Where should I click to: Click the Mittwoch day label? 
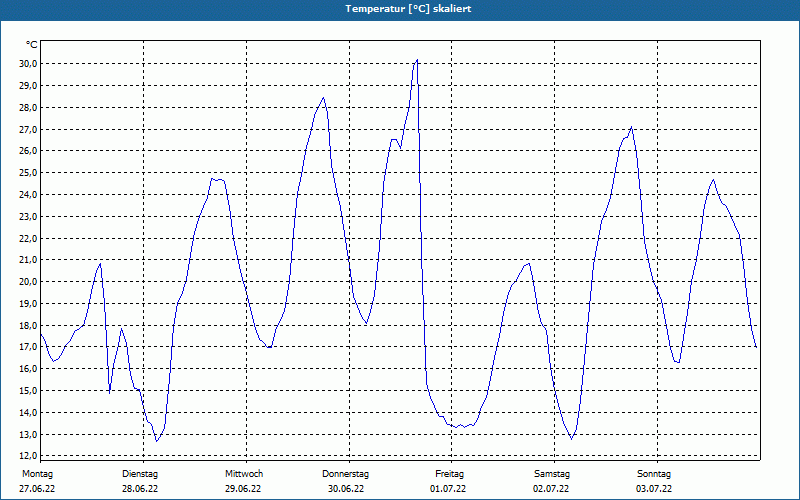(244, 474)
